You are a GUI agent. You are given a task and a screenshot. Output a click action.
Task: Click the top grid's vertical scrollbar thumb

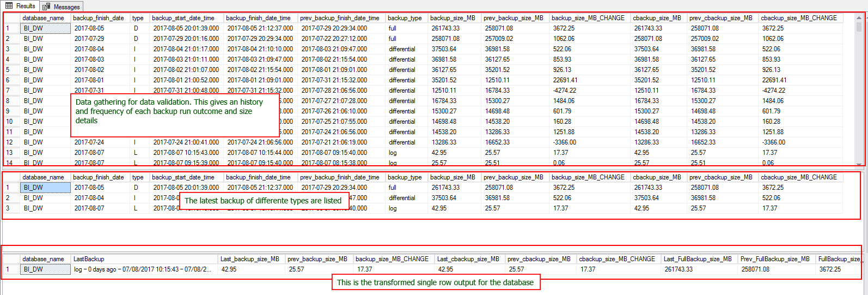(859, 27)
